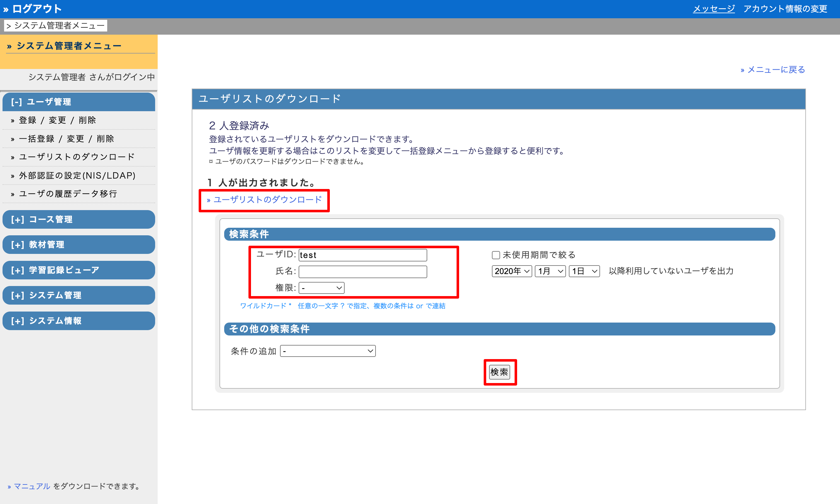Expand the システム情報 section
Screen dimensions: 840x504
pyautogui.click(x=79, y=321)
